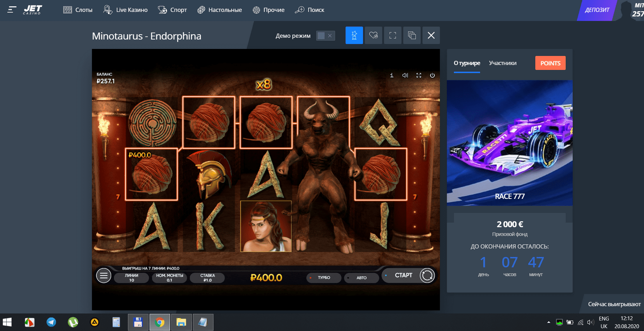Enter fullscreen using the page toolbar icon

click(x=392, y=35)
